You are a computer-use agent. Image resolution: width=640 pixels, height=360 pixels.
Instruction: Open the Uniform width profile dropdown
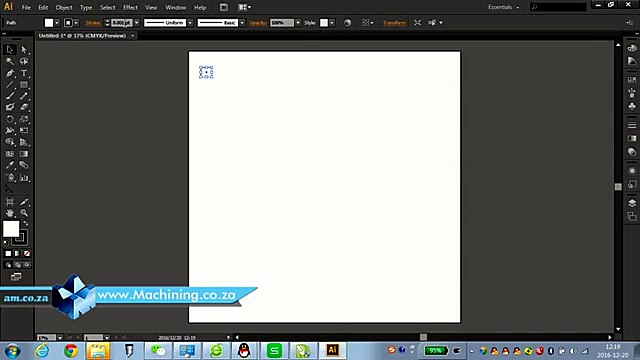[x=190, y=23]
